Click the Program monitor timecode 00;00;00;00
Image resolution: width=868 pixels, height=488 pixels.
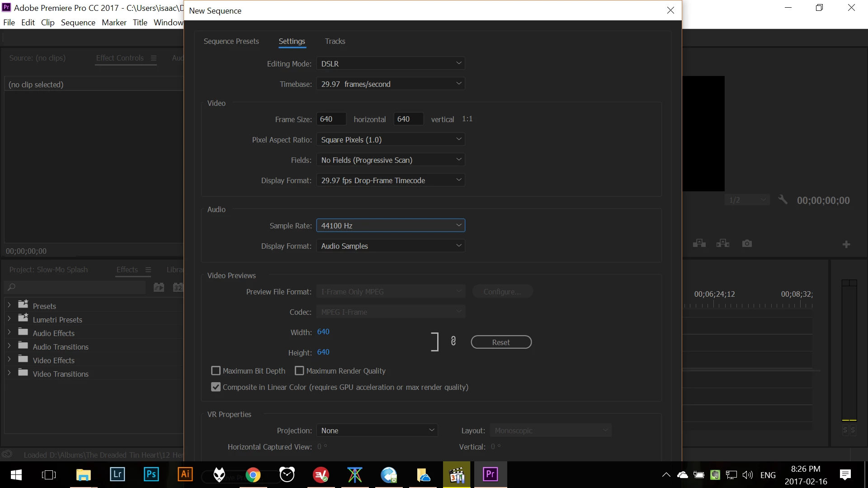[823, 200]
